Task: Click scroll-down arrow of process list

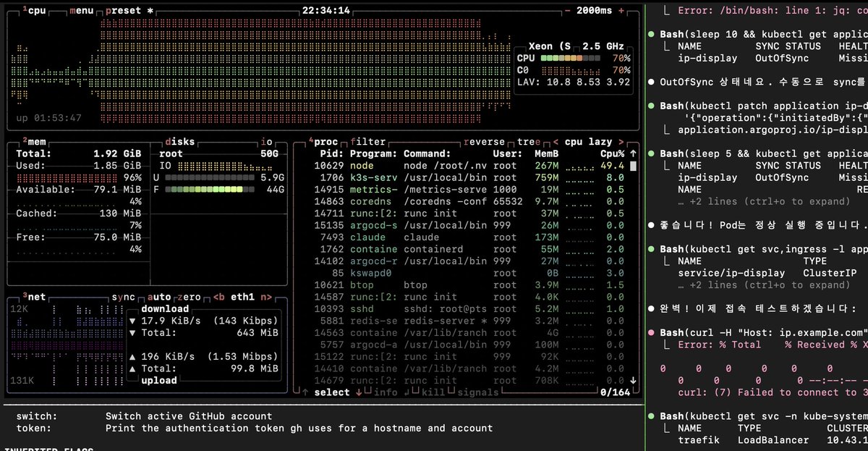Action: (x=634, y=380)
